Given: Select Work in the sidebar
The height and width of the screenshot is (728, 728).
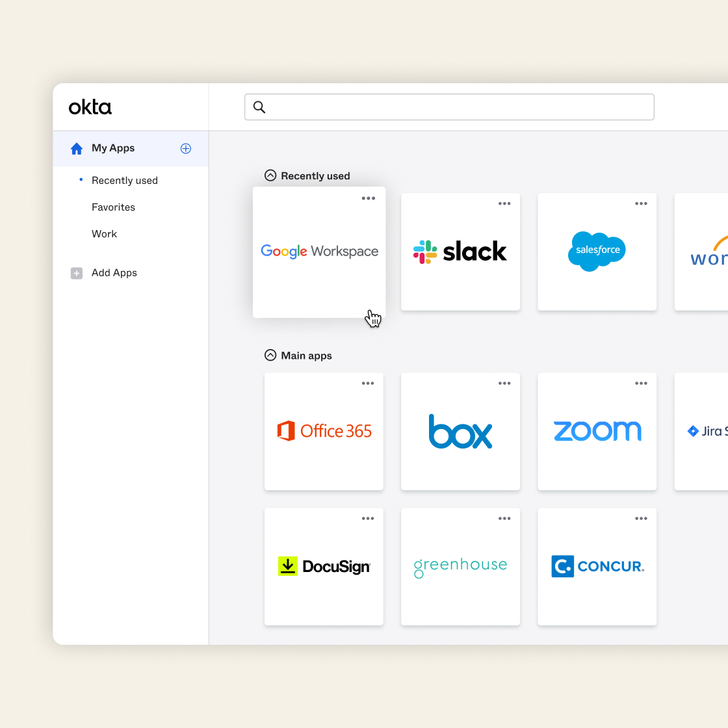Looking at the screenshot, I should pos(104,234).
